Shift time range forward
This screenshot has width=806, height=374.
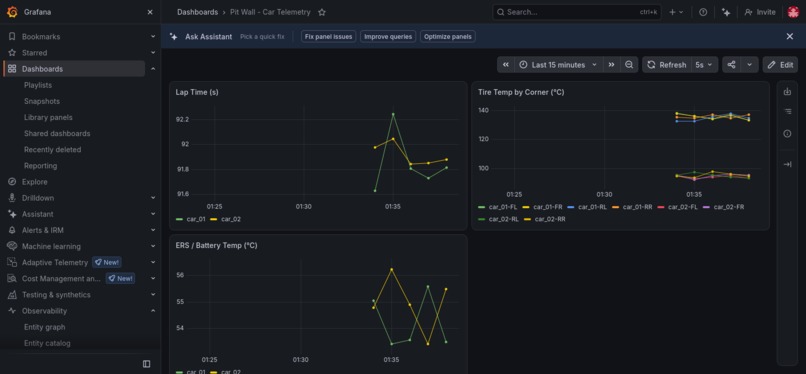pos(611,65)
